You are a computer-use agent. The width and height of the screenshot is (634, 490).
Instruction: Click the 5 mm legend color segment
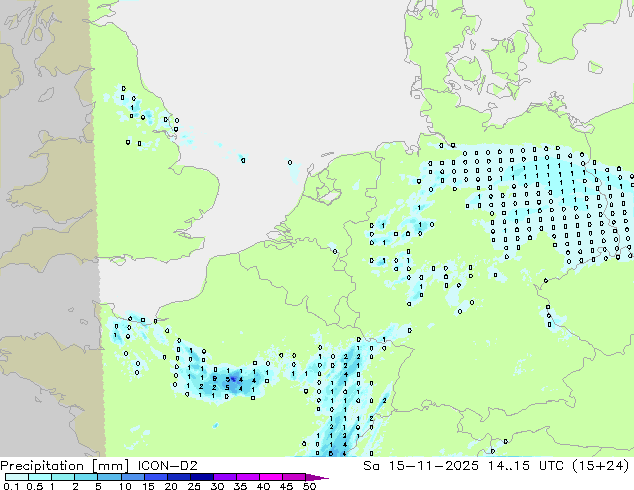[x=110, y=477]
